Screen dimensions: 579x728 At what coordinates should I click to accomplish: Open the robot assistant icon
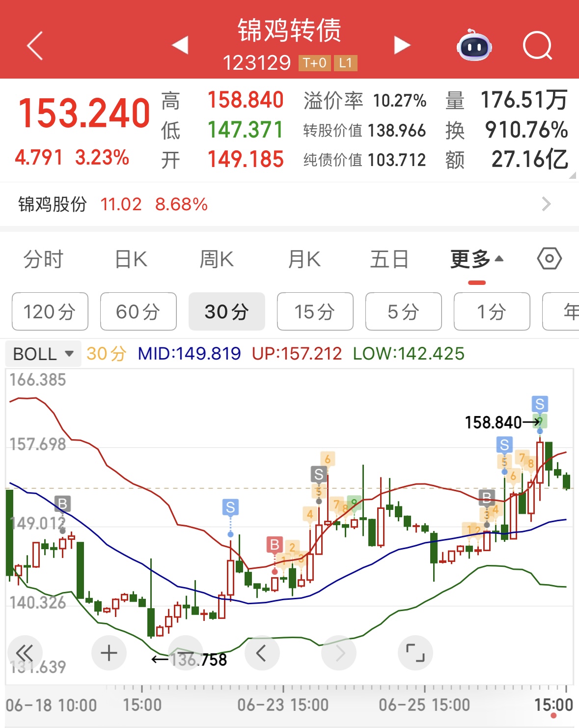pos(474,46)
